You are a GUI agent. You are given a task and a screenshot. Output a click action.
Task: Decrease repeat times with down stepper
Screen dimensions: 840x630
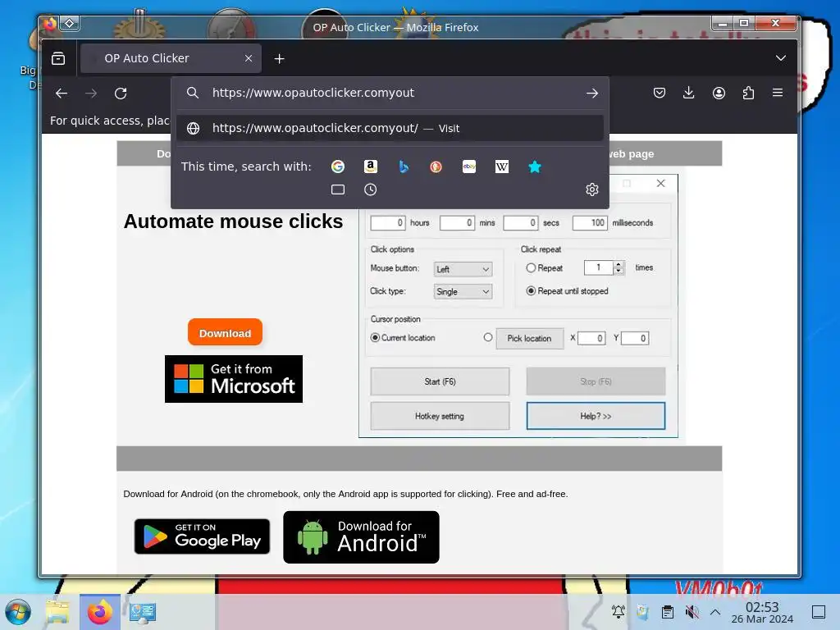coord(619,271)
